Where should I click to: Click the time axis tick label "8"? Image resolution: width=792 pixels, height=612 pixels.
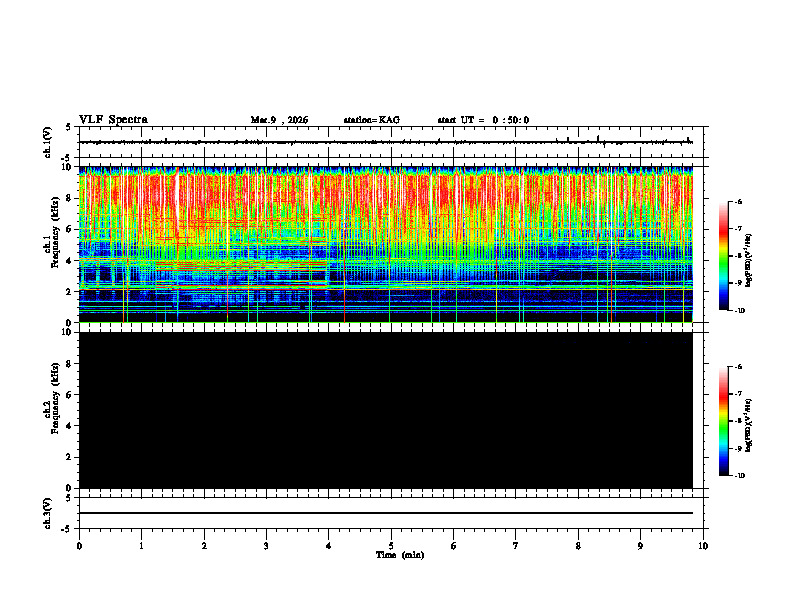(578, 546)
